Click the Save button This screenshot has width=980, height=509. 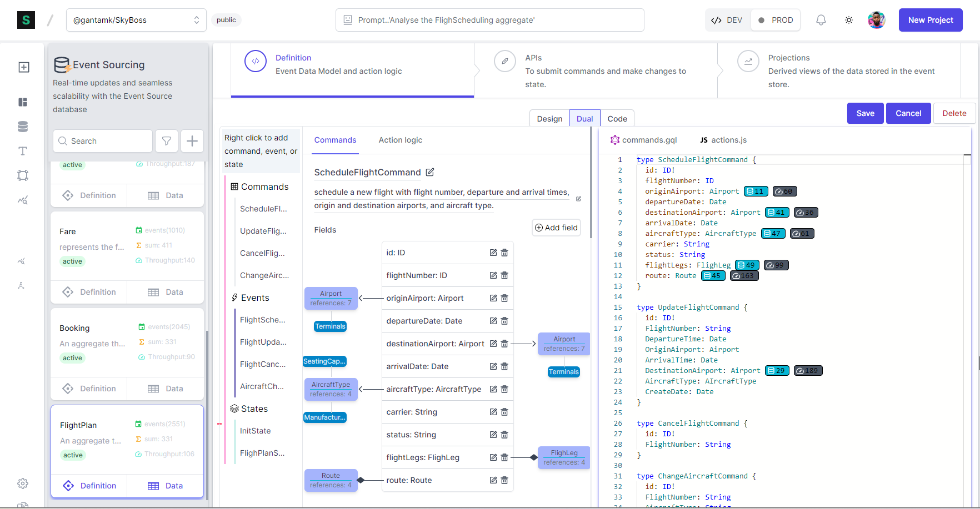coord(865,113)
